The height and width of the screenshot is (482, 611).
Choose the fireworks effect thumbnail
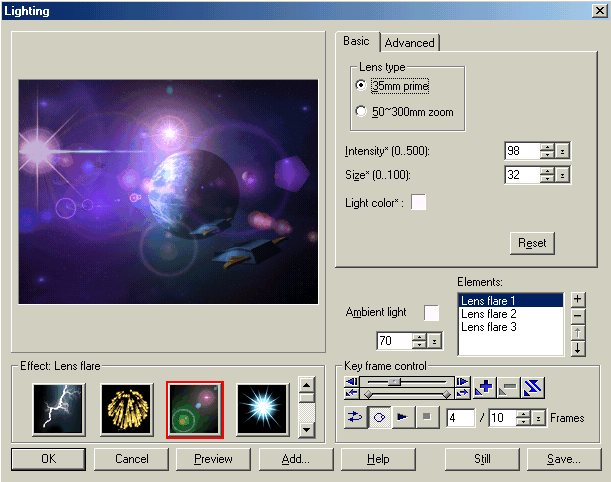point(127,410)
